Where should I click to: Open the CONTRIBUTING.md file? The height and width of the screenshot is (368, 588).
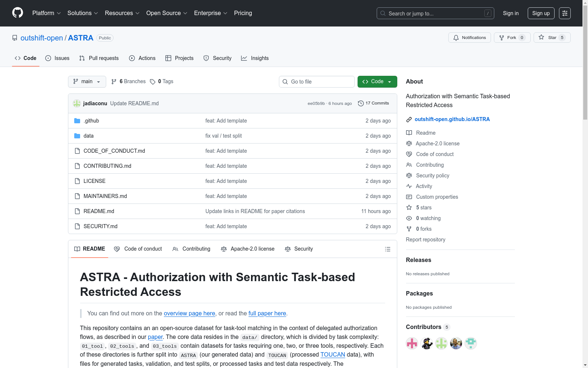(107, 166)
